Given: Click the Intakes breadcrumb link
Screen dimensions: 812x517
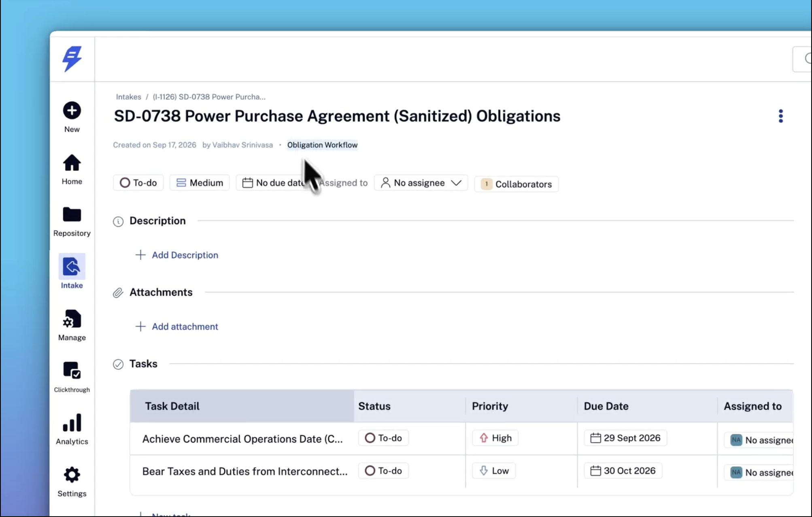Looking at the screenshot, I should [128, 97].
